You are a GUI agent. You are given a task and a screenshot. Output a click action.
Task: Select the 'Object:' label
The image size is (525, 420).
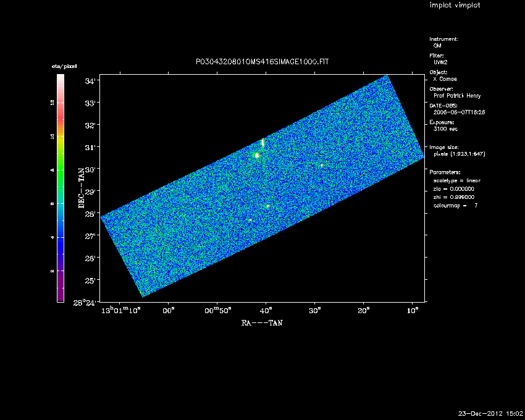tap(439, 72)
